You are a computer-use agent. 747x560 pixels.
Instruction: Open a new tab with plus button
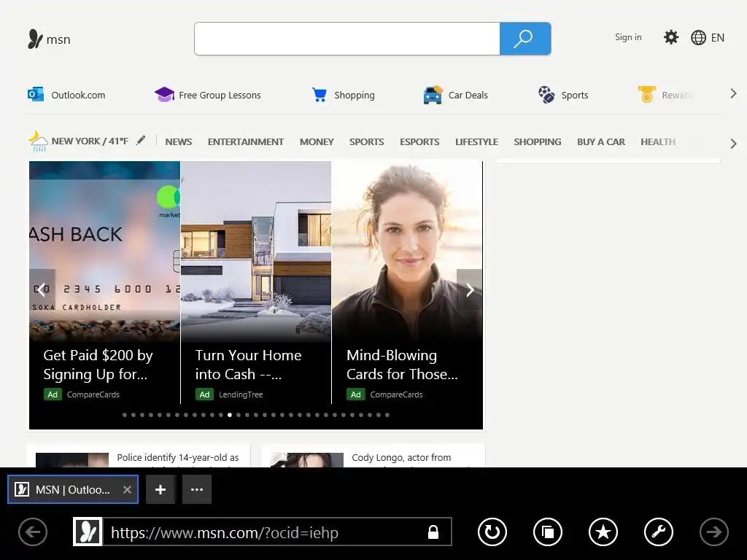[160, 489]
